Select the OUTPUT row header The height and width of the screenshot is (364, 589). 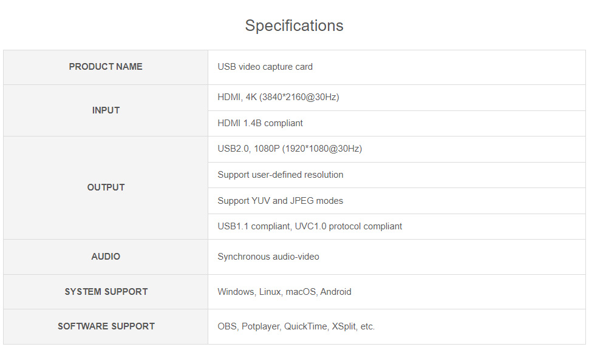click(x=106, y=187)
